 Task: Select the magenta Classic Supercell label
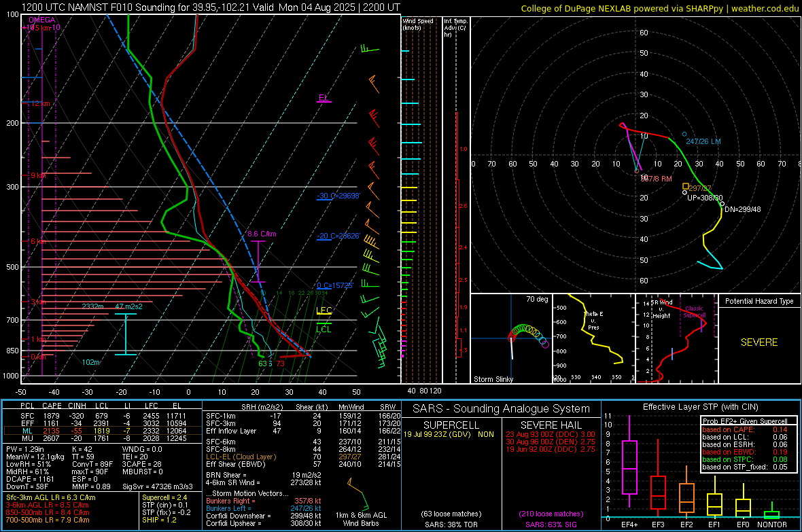[695, 312]
